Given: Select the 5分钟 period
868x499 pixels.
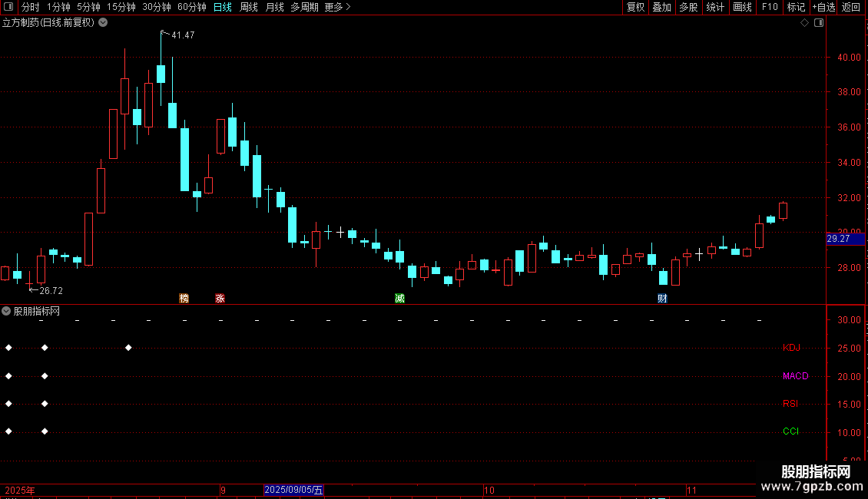Looking at the screenshot, I should tap(88, 7).
